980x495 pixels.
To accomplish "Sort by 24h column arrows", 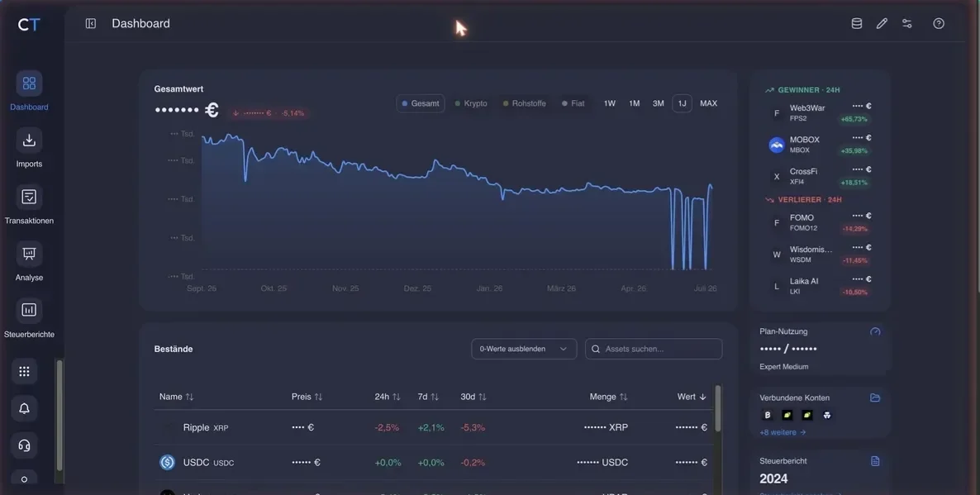I will (x=397, y=397).
